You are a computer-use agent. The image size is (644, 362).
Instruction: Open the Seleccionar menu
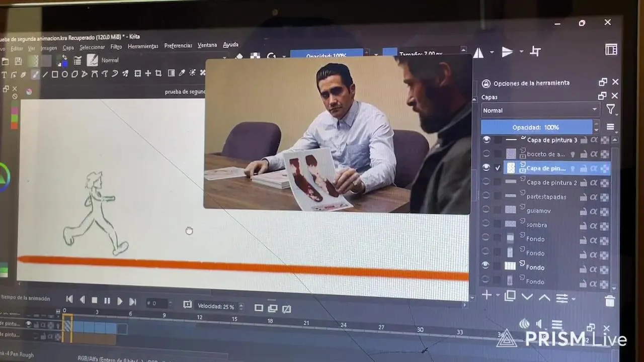[92, 47]
